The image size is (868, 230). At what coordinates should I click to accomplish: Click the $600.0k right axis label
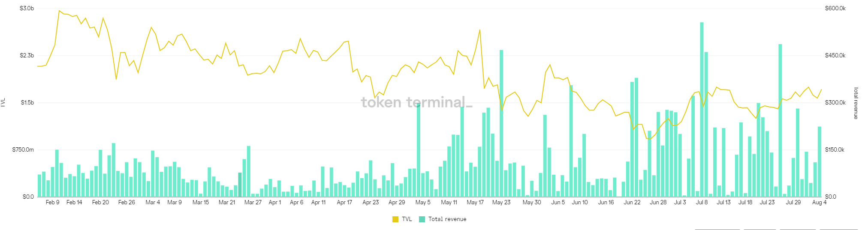pyautogui.click(x=835, y=9)
